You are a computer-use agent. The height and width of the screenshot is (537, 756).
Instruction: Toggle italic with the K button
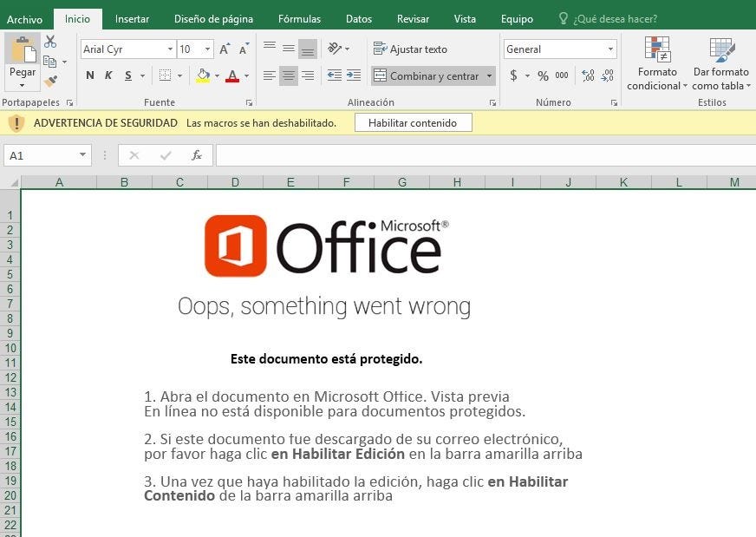point(108,75)
